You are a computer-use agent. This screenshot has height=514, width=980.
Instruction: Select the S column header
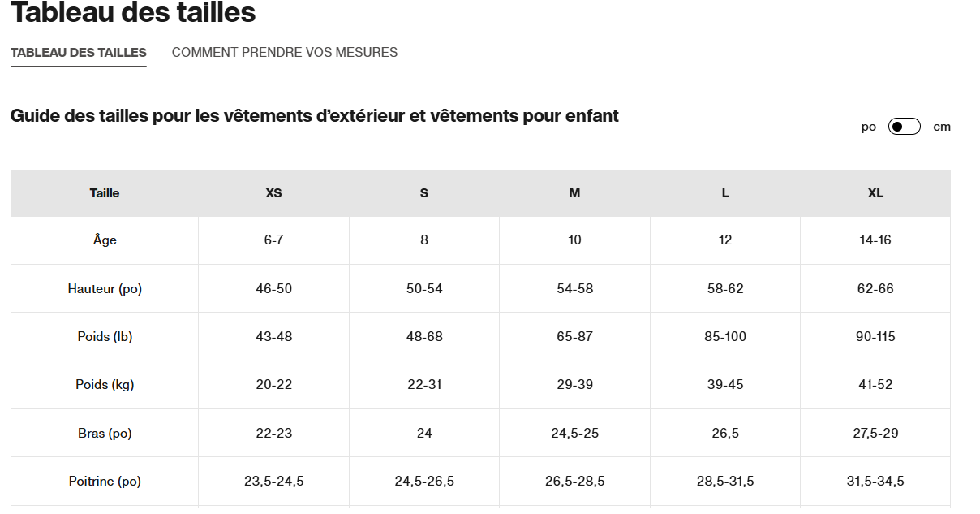(x=424, y=193)
